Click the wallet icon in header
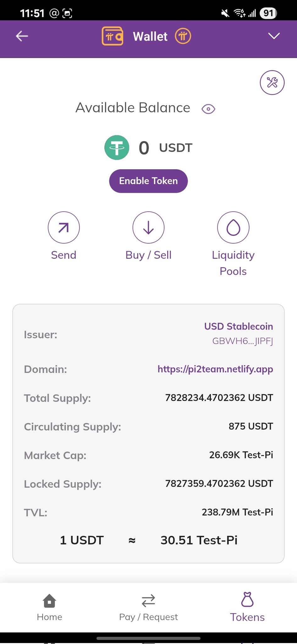This screenshot has width=297, height=644. 112,36
